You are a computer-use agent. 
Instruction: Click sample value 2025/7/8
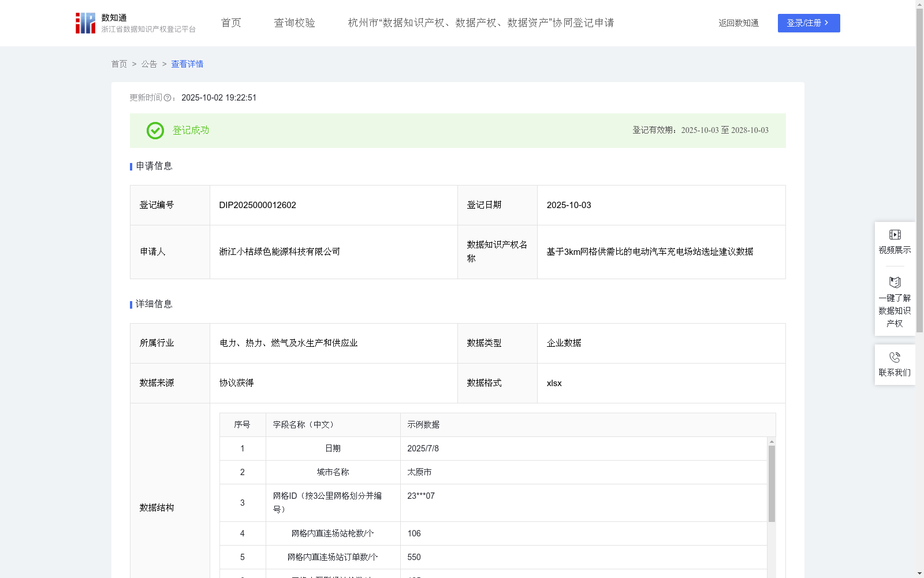(423, 449)
